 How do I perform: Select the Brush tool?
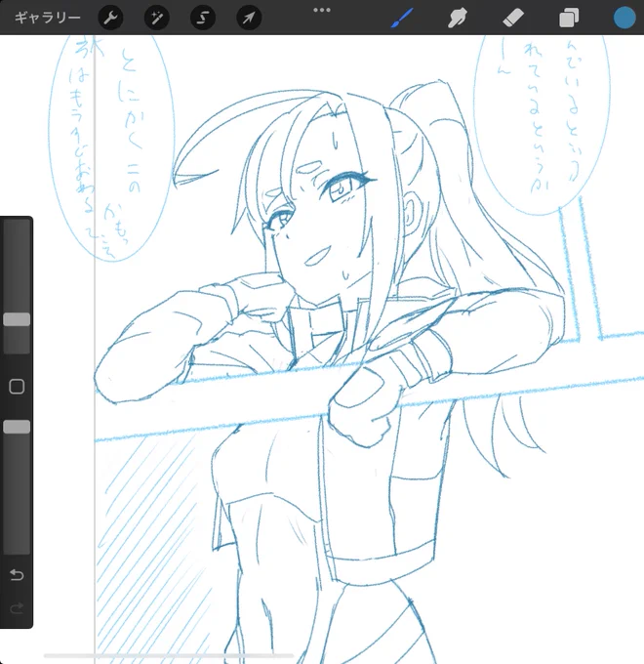coord(402,19)
